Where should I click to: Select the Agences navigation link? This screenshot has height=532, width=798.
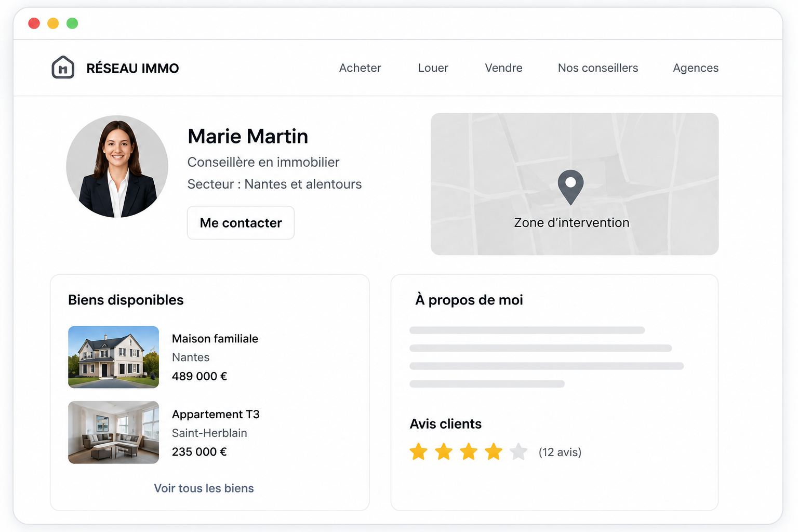click(x=696, y=68)
